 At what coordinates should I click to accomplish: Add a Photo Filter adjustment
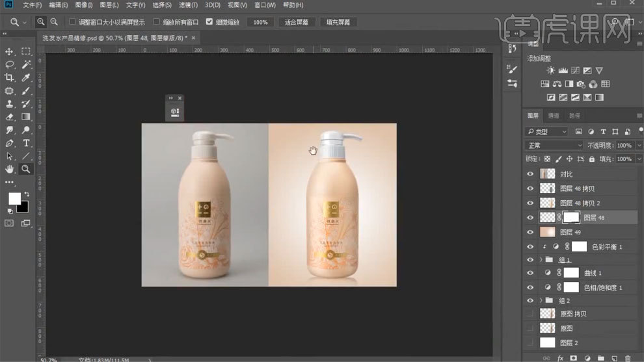[x=581, y=84]
